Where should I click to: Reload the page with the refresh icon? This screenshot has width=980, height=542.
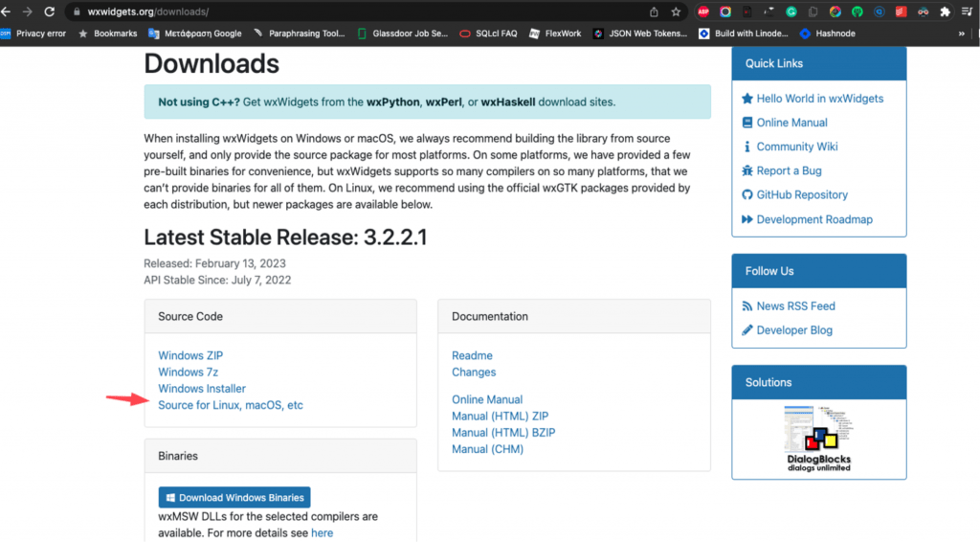50,11
